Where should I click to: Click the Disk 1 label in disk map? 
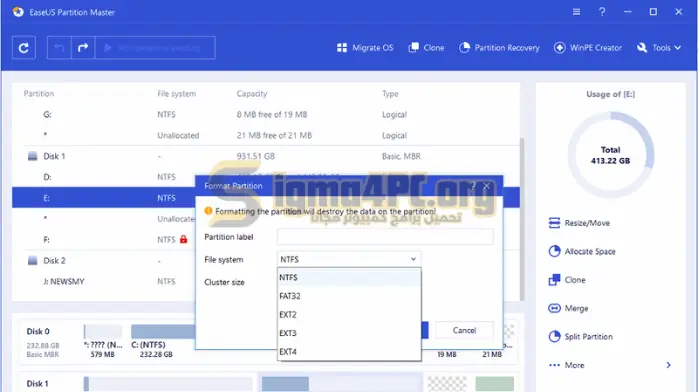coord(37,384)
